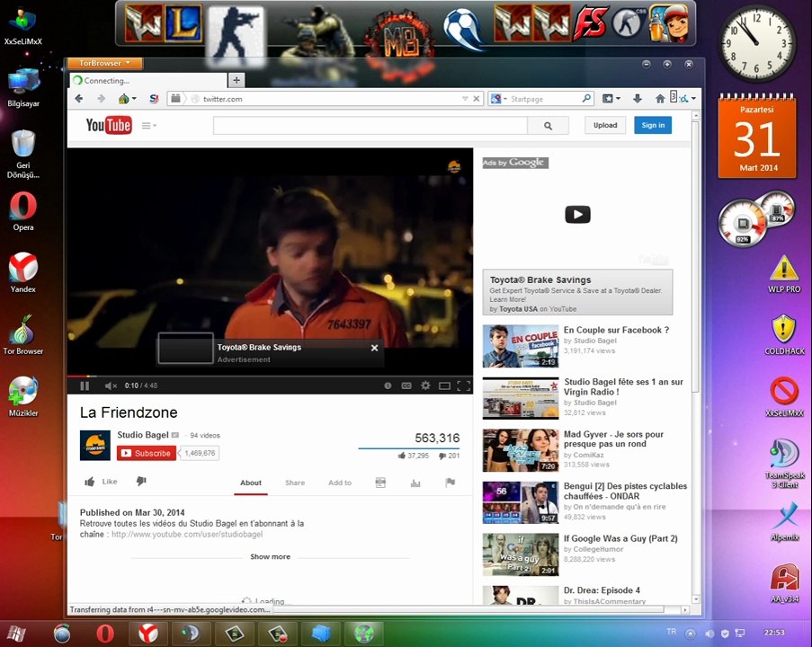Viewport: 812px width, 647px height.
Task: Select the Connecting... tab
Action: coord(147,80)
